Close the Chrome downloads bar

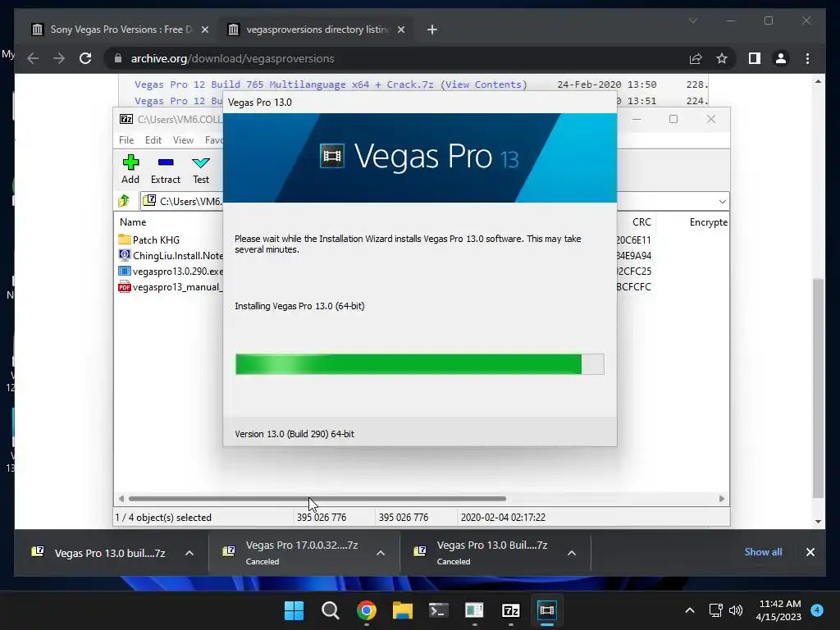pyautogui.click(x=810, y=552)
